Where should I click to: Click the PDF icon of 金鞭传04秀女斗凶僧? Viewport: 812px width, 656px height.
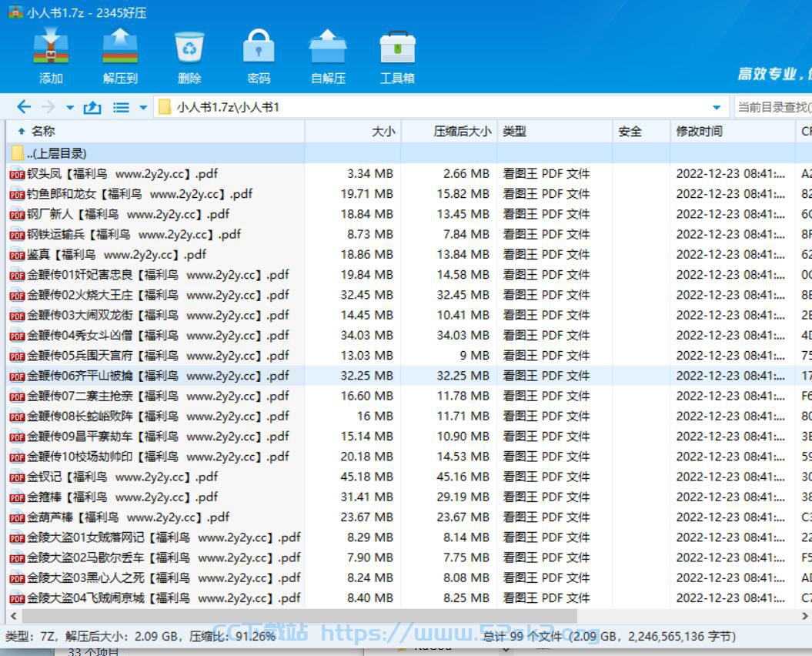pyautogui.click(x=17, y=336)
